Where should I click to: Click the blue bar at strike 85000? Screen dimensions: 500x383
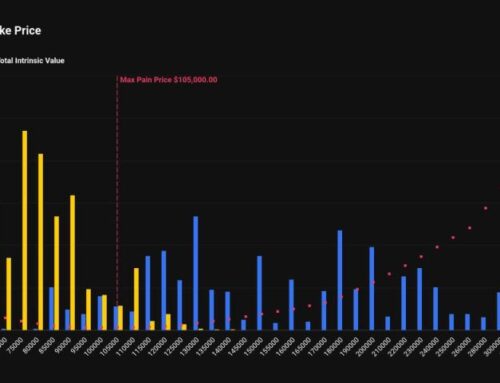tap(51, 309)
